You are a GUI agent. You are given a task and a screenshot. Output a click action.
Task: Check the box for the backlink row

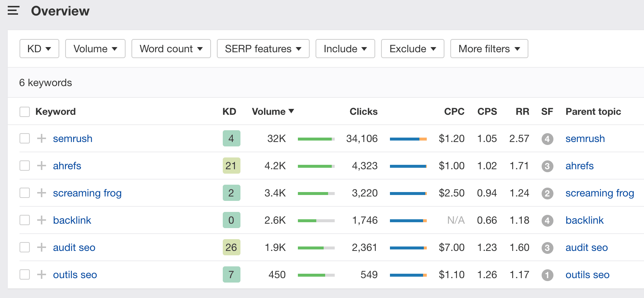pos(25,220)
